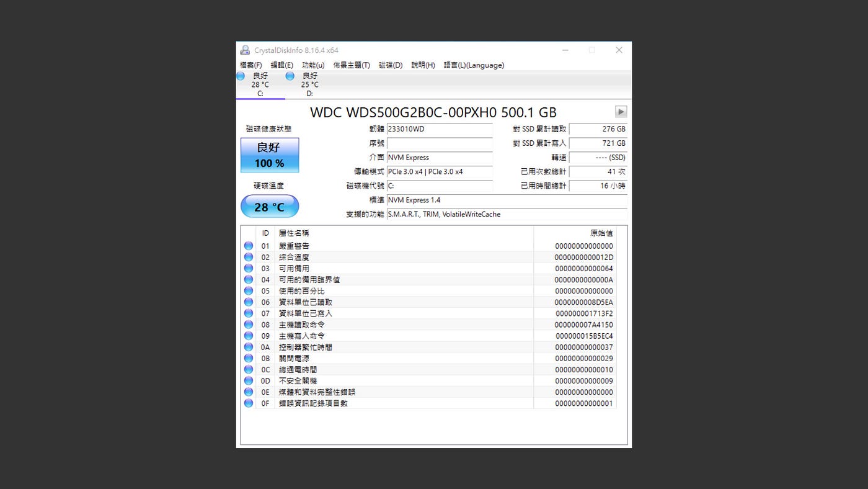Image resolution: width=868 pixels, height=489 pixels.
Task: Open the 功能(u) menu
Action: [x=313, y=65]
